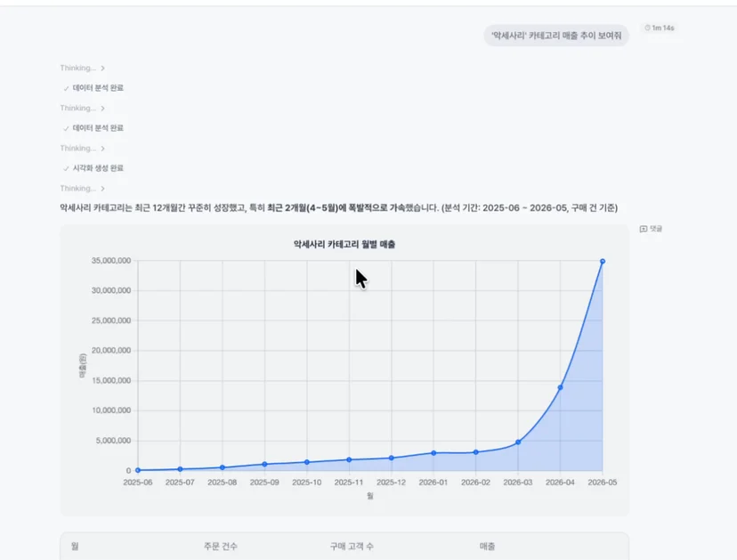The image size is (737, 560).
Task: Click the checkmark icon beside 시각화 생성 완료
Action: [66, 168]
